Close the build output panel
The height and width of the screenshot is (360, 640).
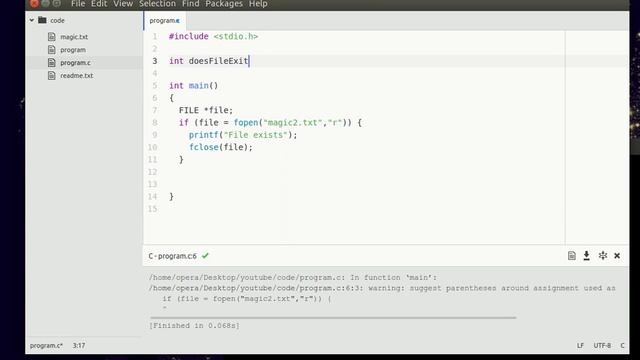pyautogui.click(x=617, y=256)
